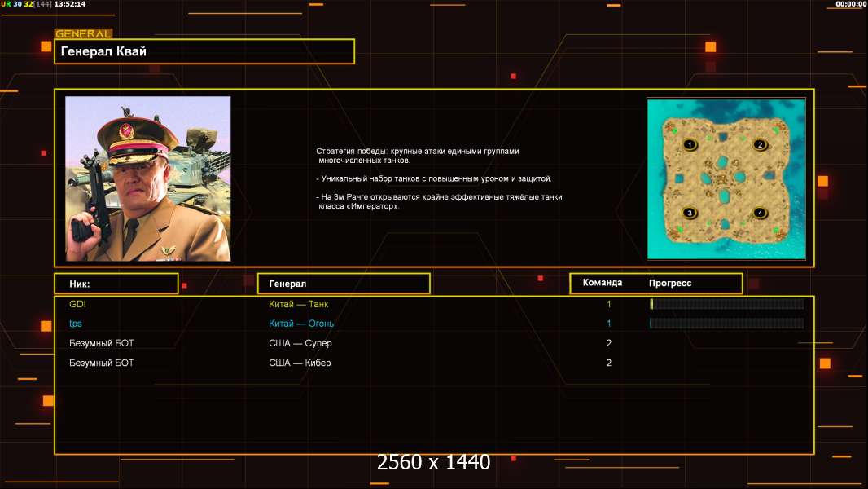Image resolution: width=868 pixels, height=489 pixels.
Task: Pick start position 3 on the minimap
Action: point(690,213)
